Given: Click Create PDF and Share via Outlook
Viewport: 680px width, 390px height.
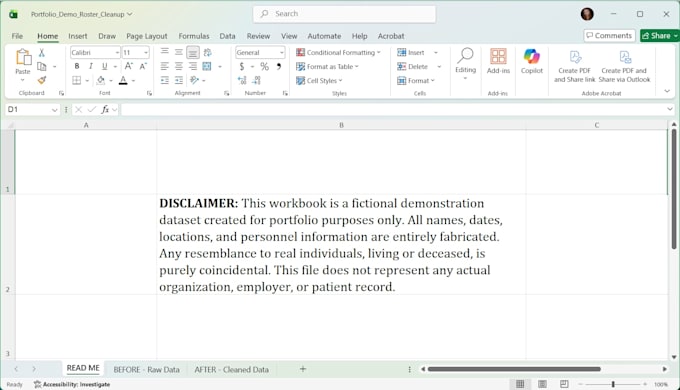Looking at the screenshot, I should [x=624, y=66].
